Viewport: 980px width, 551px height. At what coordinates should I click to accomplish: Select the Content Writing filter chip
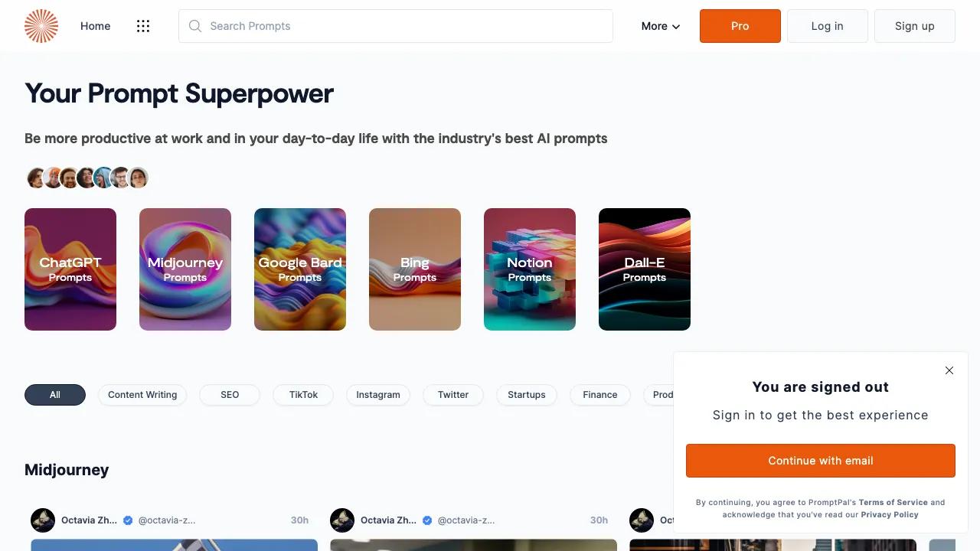tap(142, 395)
